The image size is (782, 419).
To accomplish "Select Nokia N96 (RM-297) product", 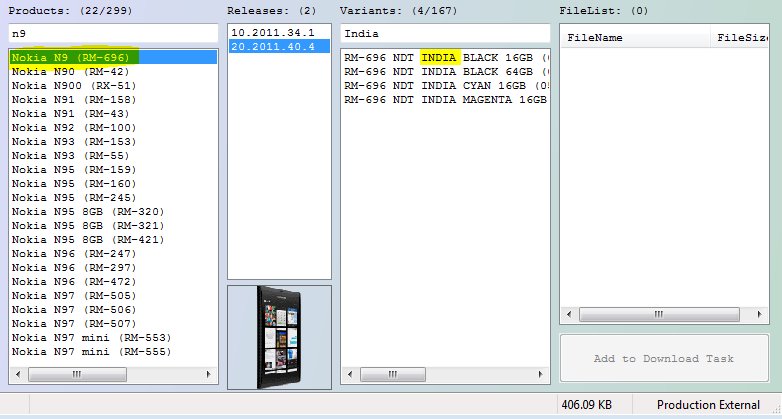I will 113,267.
